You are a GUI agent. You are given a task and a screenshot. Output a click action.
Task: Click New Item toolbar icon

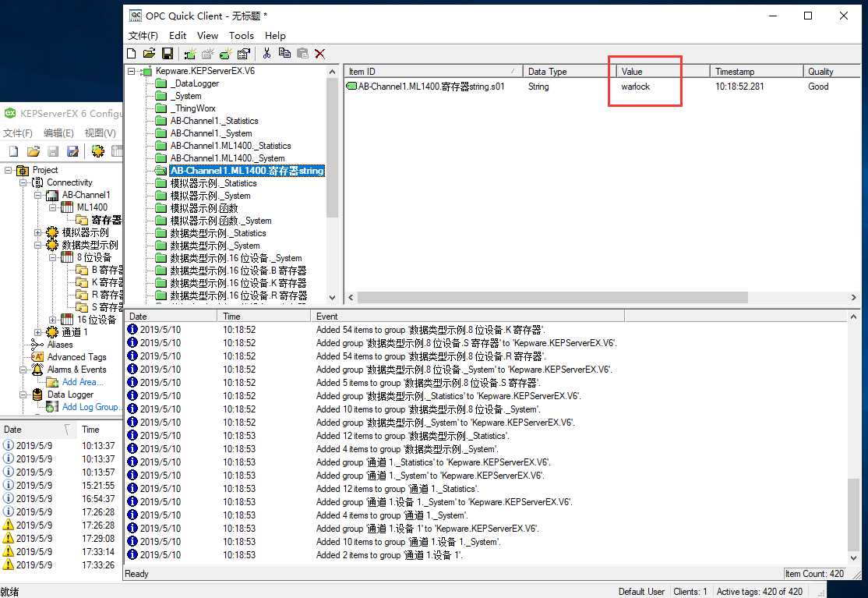tap(225, 54)
